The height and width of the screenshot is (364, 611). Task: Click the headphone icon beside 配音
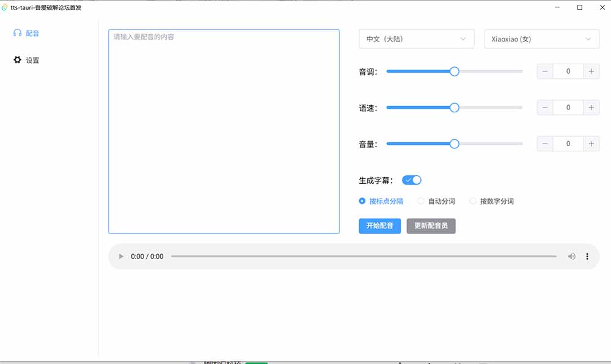click(x=17, y=33)
